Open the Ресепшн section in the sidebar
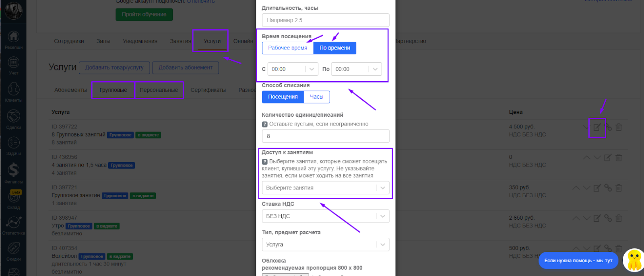Image resolution: width=644 pixels, height=276 pixels. click(13, 39)
